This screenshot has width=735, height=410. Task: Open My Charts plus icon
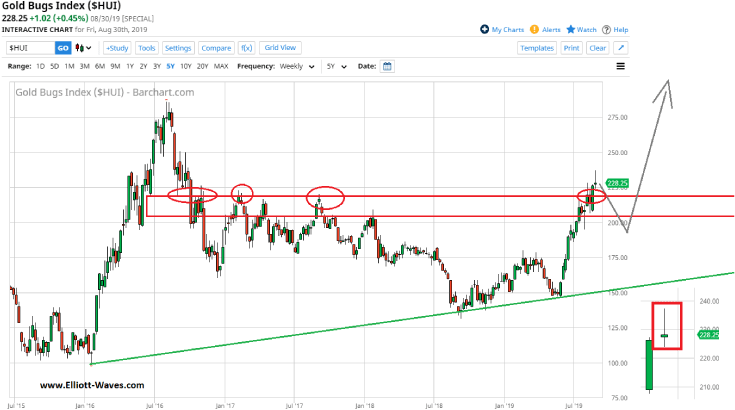pyautogui.click(x=484, y=30)
